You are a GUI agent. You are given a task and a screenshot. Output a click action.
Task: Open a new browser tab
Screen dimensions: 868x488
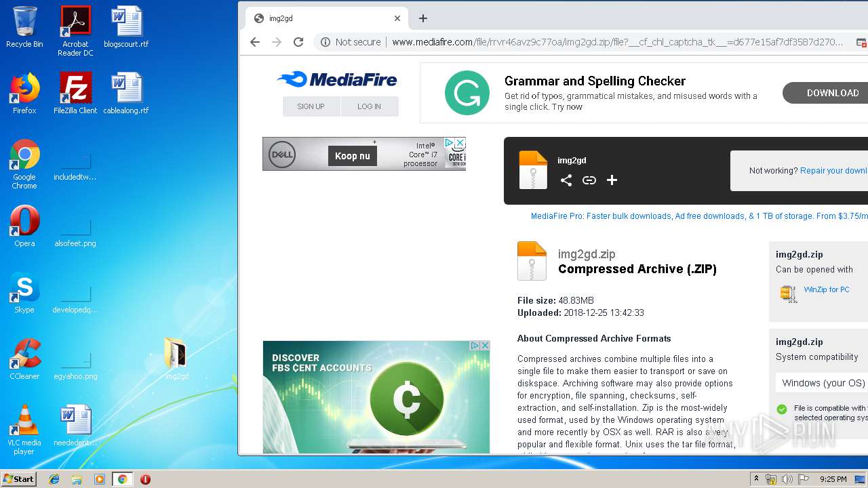(x=423, y=18)
